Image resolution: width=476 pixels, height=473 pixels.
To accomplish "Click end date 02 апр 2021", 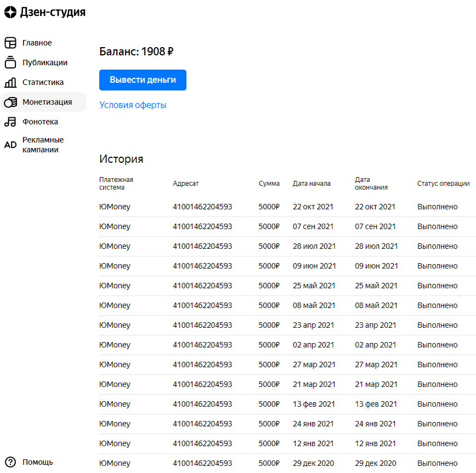I will [x=376, y=345].
